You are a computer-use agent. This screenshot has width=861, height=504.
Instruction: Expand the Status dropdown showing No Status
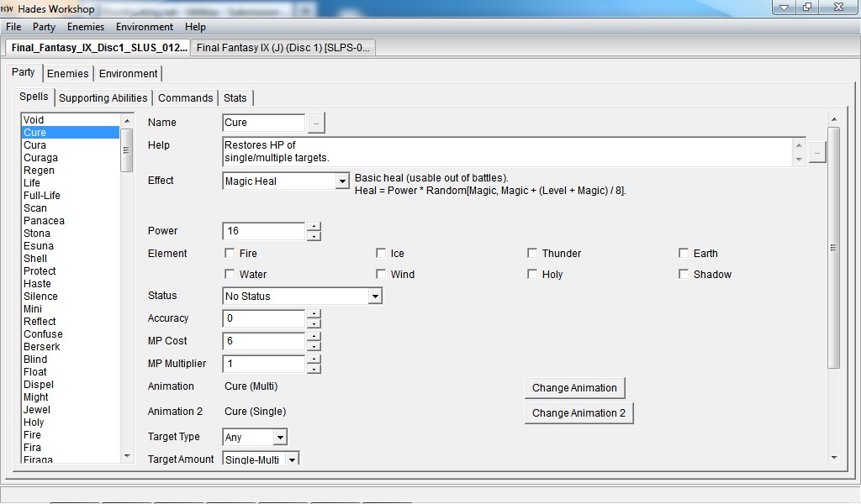click(x=375, y=297)
